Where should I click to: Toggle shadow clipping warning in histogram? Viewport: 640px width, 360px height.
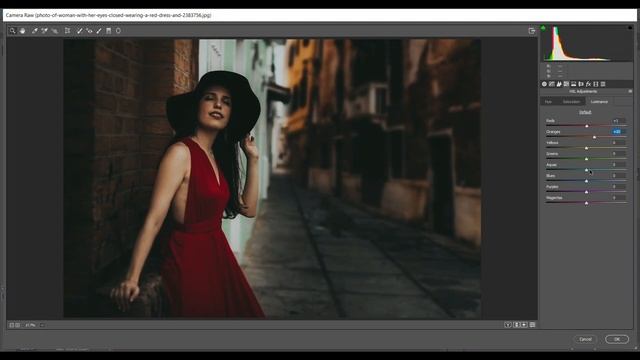click(543, 28)
